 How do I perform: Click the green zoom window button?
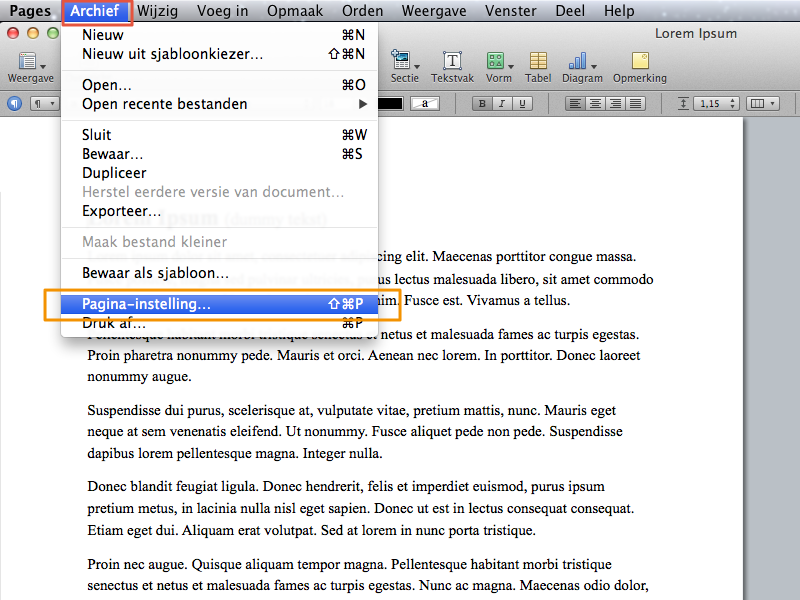click(53, 34)
